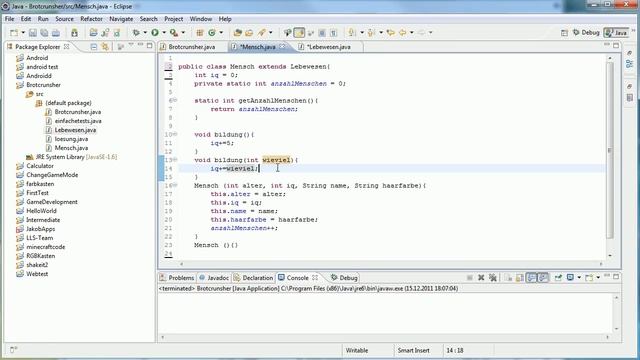Viewport: 640px width, 360px height.
Task: Collapse All in Package Explorer
Action: [93, 47]
